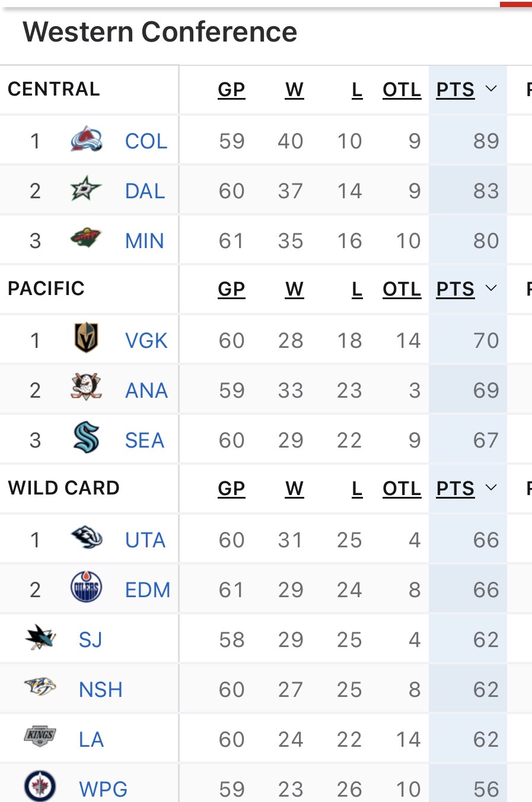
Task: Sort Pacific table by OTL column
Action: pos(402,289)
